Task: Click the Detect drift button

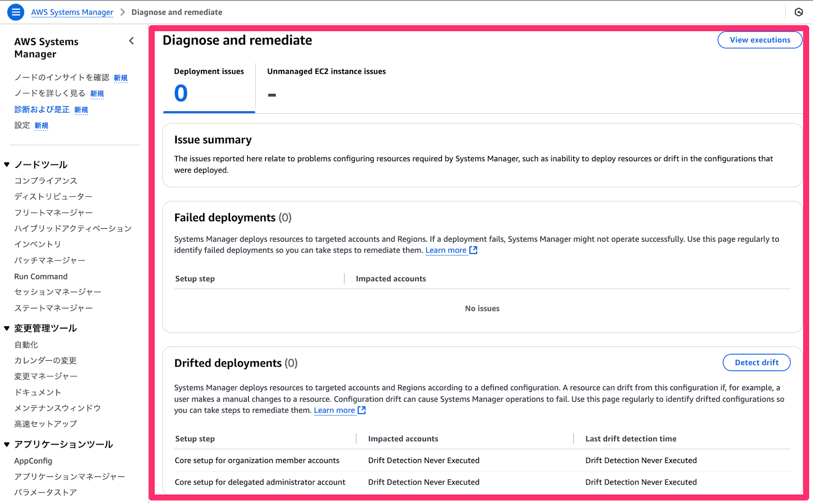Action: click(756, 362)
